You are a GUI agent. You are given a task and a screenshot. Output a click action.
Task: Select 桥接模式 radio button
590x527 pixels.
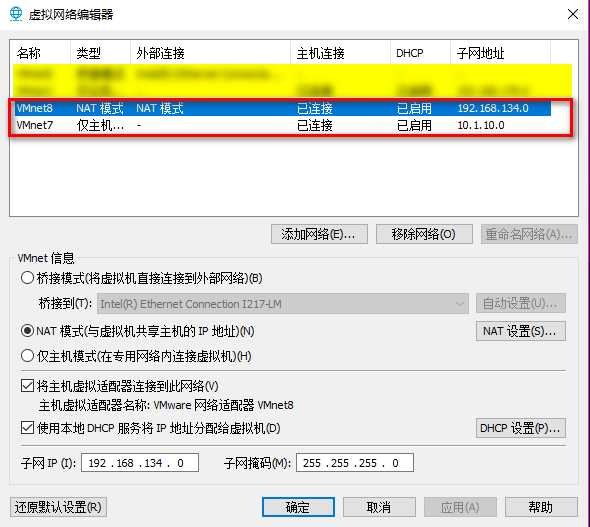click(27, 278)
